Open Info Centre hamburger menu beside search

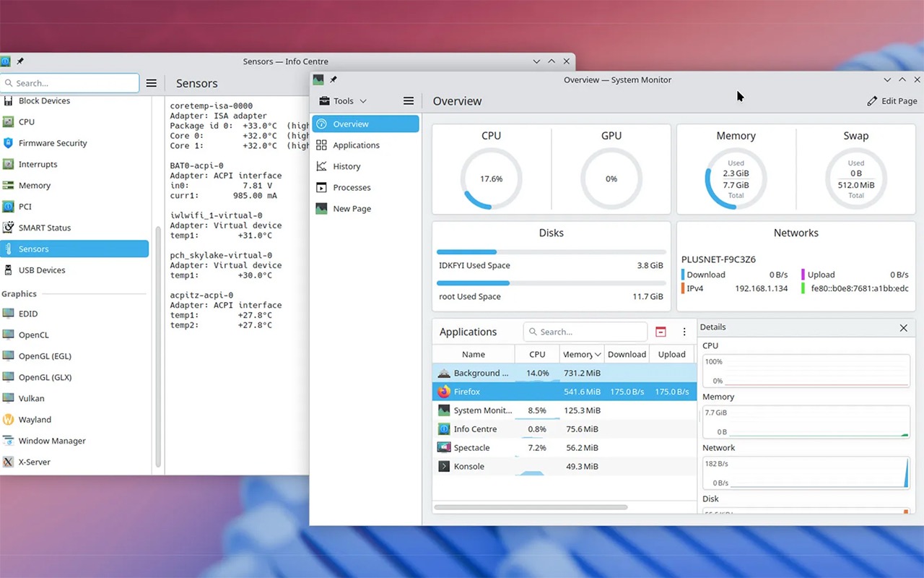[x=151, y=83]
